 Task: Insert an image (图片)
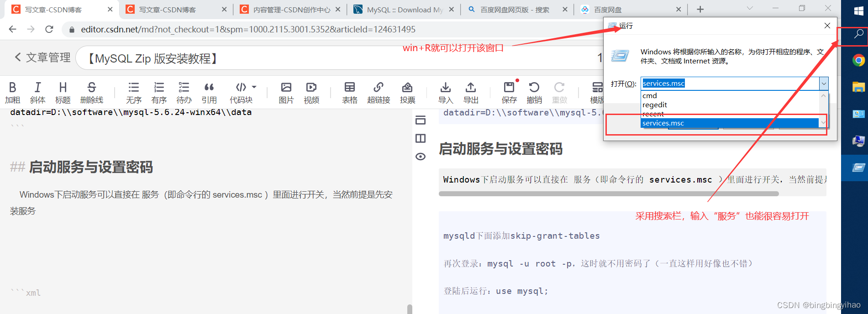tap(286, 93)
